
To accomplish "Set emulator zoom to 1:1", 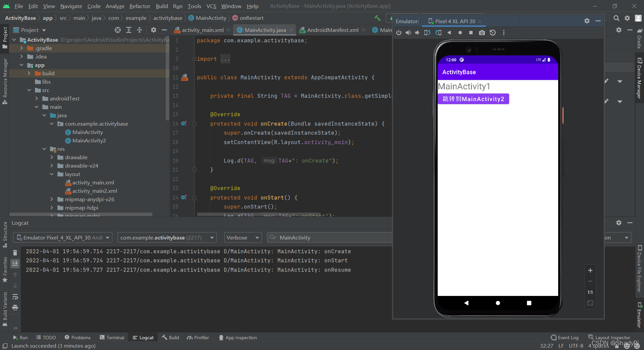I will click(590, 292).
